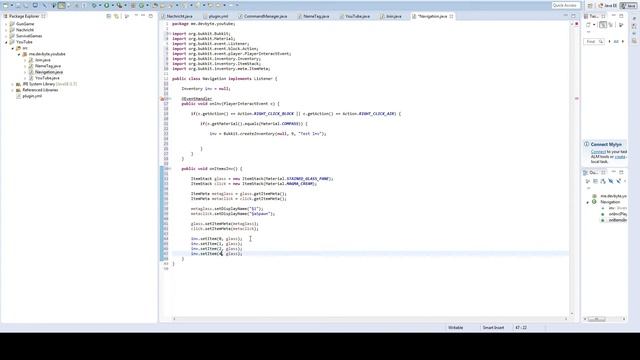Expand the GunGame project
Screen dimensions: 640x360
(7, 24)
